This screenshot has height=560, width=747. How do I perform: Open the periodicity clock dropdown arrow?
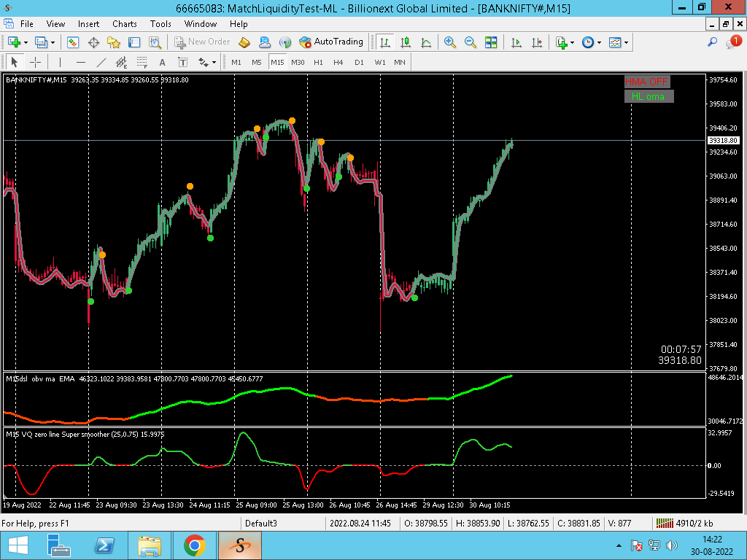[x=599, y=42]
